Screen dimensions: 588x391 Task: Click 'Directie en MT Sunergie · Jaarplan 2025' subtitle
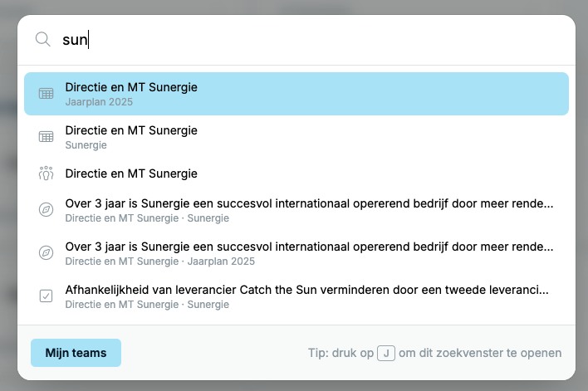pyautogui.click(x=160, y=261)
